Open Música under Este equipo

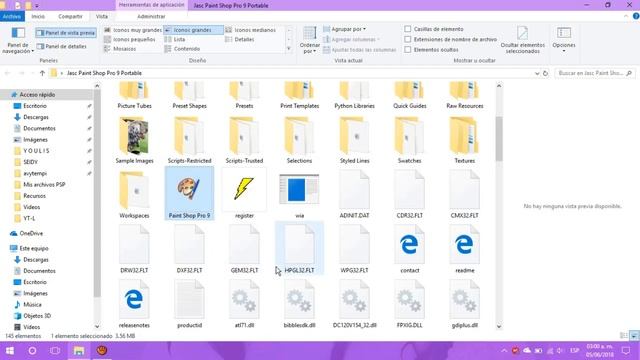click(32, 304)
